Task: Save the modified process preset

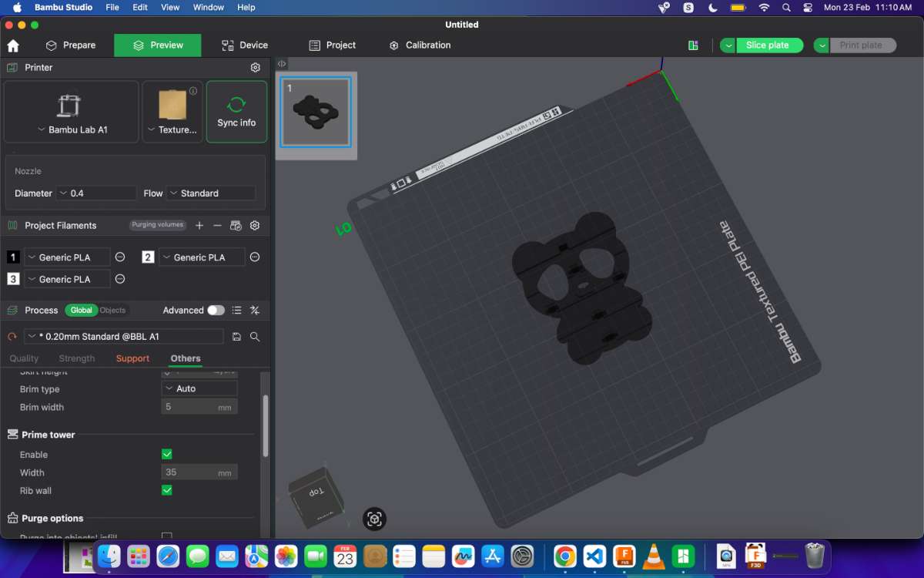Action: [236, 337]
